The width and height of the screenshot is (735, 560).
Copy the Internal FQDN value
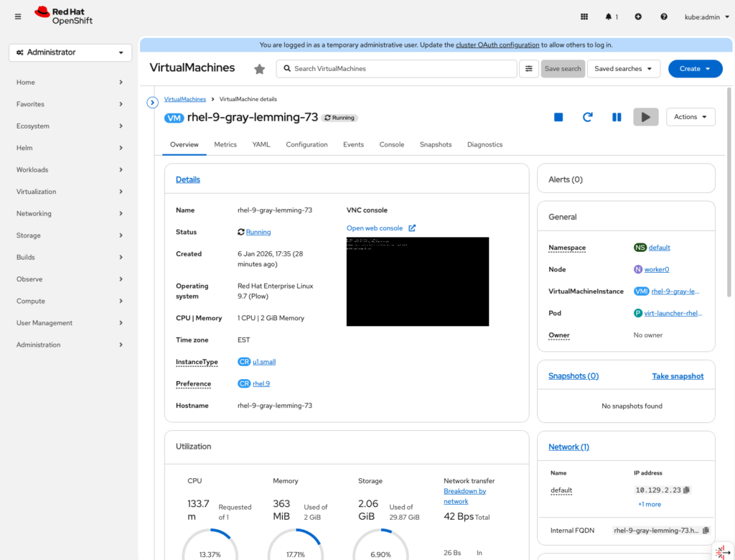706,531
